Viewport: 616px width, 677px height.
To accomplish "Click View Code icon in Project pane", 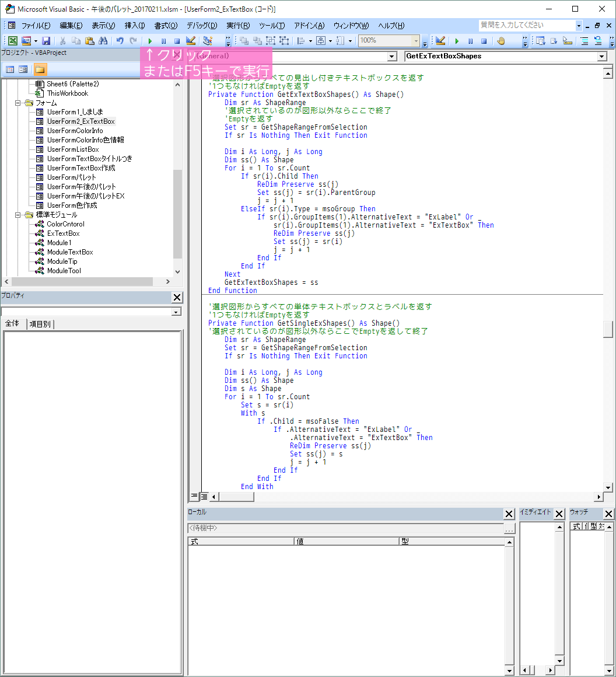I will [10, 69].
